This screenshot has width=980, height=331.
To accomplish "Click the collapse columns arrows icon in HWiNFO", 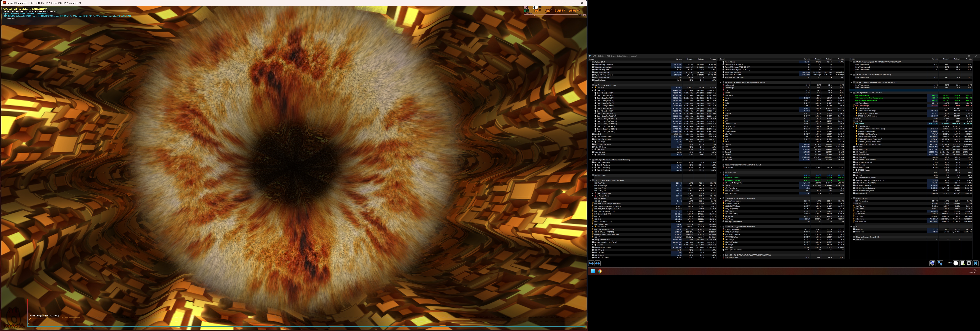I will click(598, 263).
